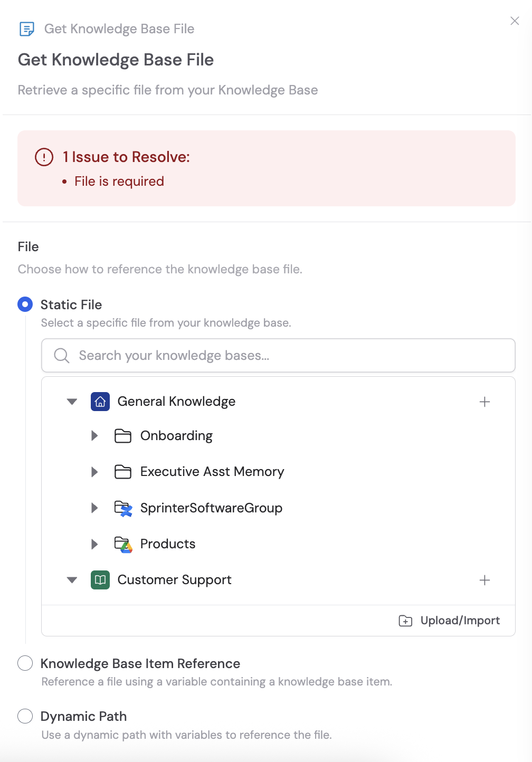532x762 pixels.
Task: Click the Google Drive folder icon for Products
Action: coord(123,544)
